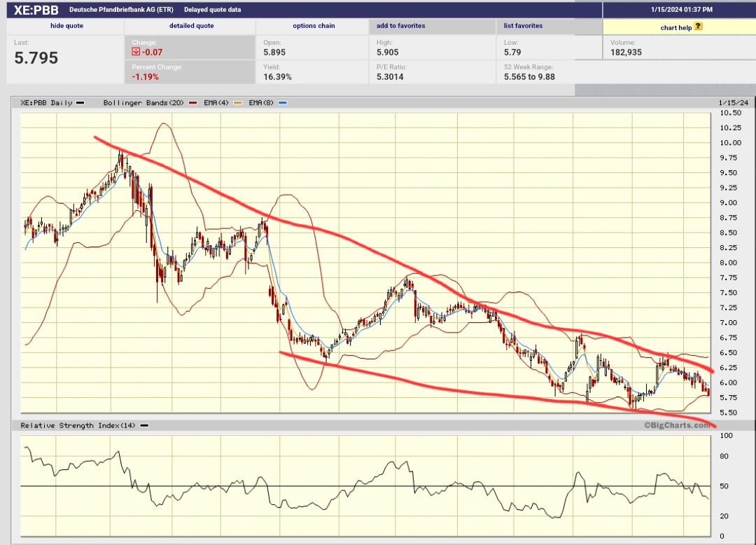The image size is (756, 545).
Task: Click the RSI axis label 20
Action: (724, 516)
